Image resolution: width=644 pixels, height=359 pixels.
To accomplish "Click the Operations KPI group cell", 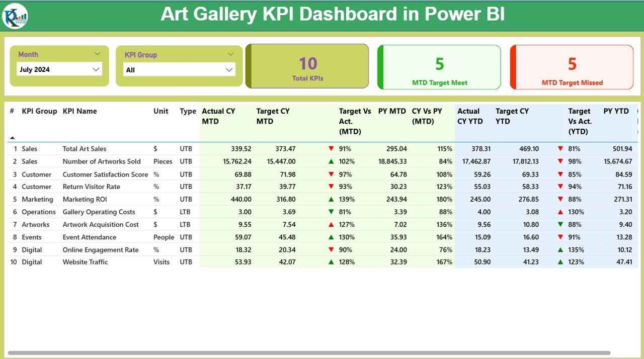I will (39, 212).
